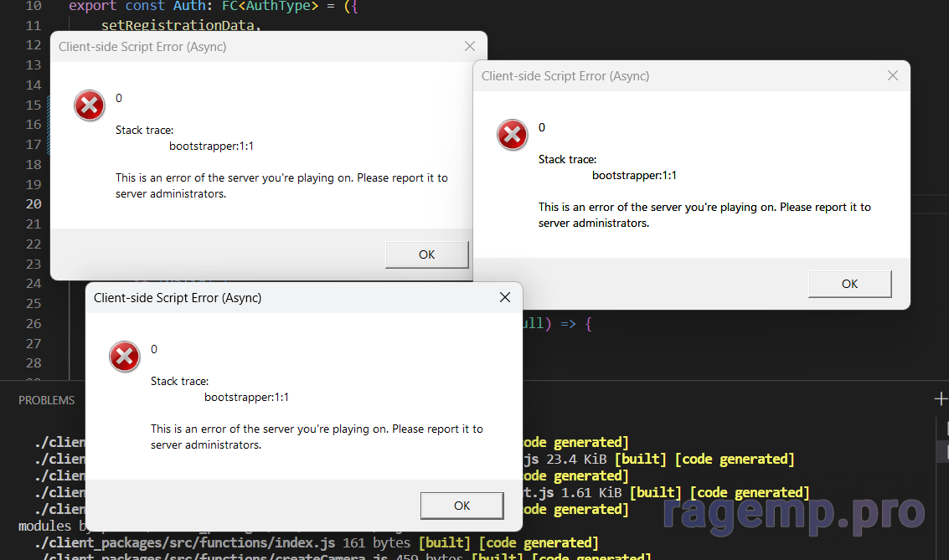
Task: Click 'bootstrapper:1:1' in the right dialog
Action: (x=634, y=176)
